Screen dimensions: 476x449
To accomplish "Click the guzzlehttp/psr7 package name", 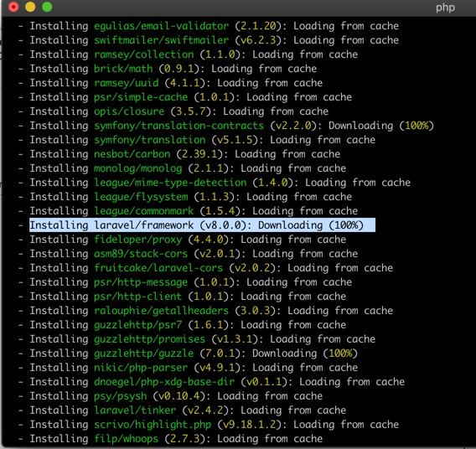I will [x=137, y=325].
